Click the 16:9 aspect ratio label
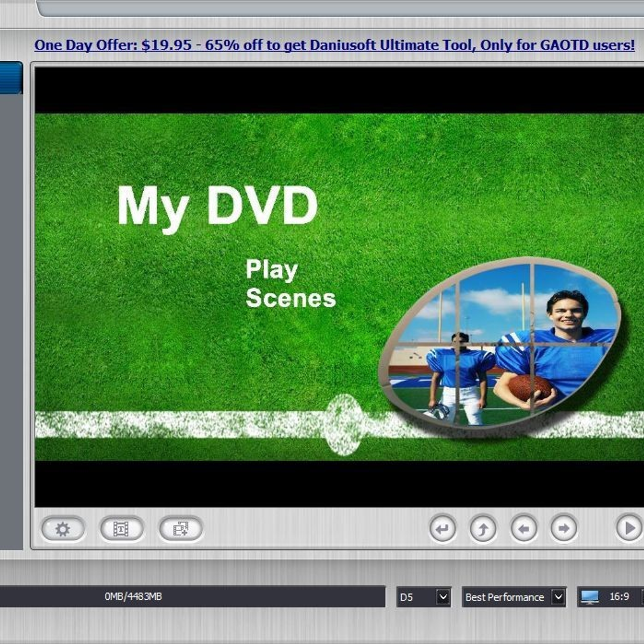This screenshot has width=644, height=644. pyautogui.click(x=619, y=597)
